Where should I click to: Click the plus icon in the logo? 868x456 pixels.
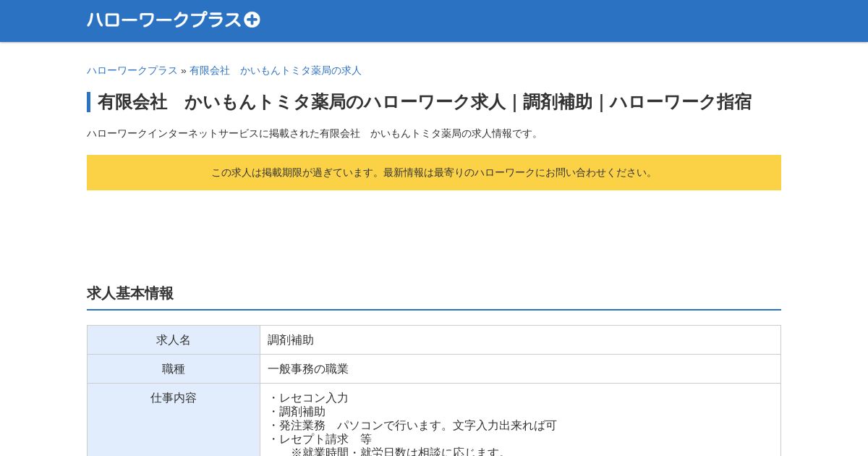[252, 20]
